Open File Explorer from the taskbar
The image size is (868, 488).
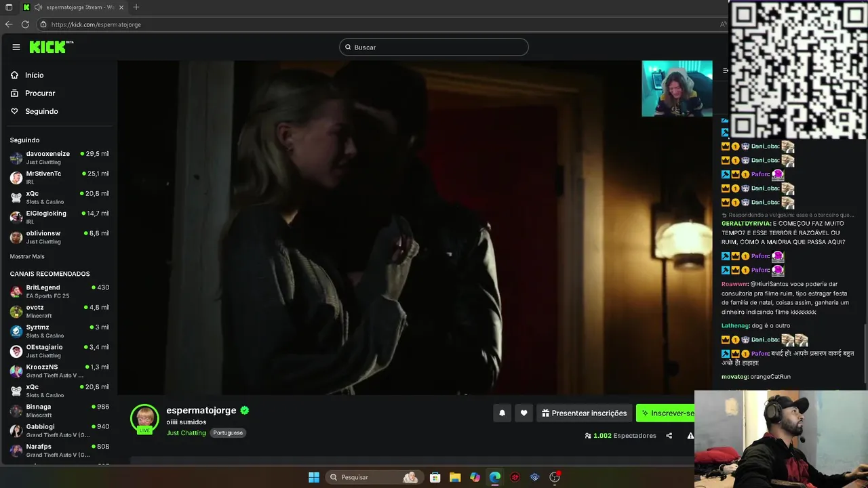[x=455, y=477]
